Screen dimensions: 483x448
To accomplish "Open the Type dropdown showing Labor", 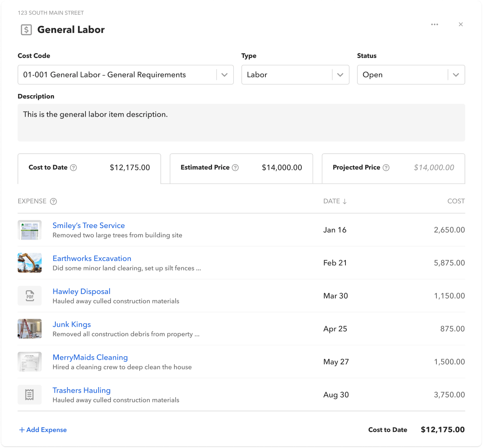I will [x=340, y=75].
